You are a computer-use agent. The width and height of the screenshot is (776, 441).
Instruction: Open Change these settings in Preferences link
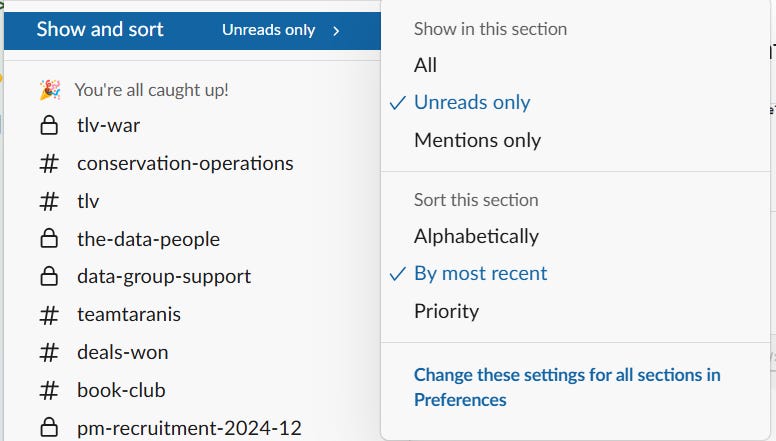pyautogui.click(x=567, y=387)
